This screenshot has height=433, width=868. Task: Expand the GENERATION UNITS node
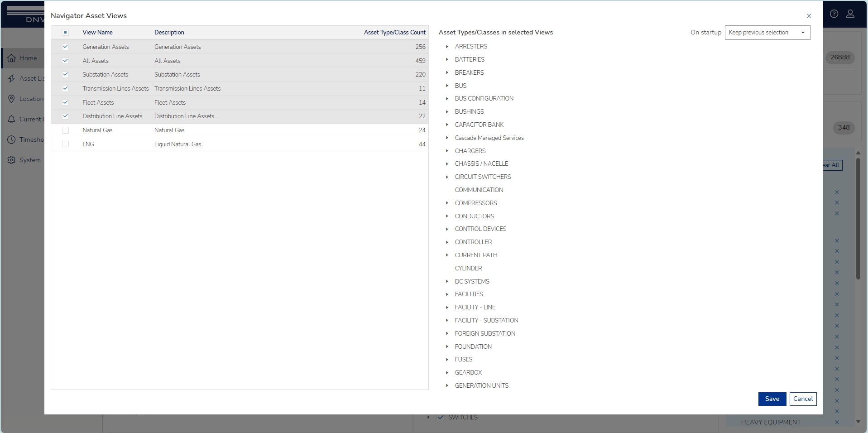tap(447, 386)
